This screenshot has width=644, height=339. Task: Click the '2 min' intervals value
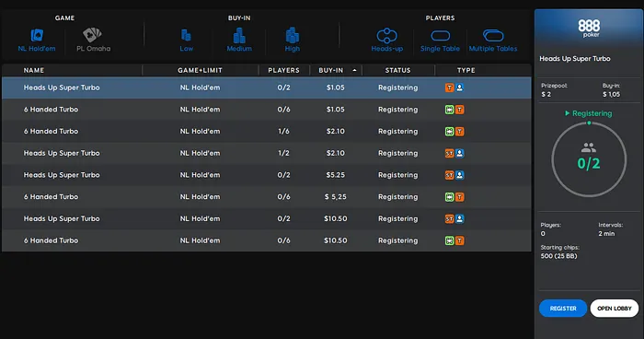(606, 234)
